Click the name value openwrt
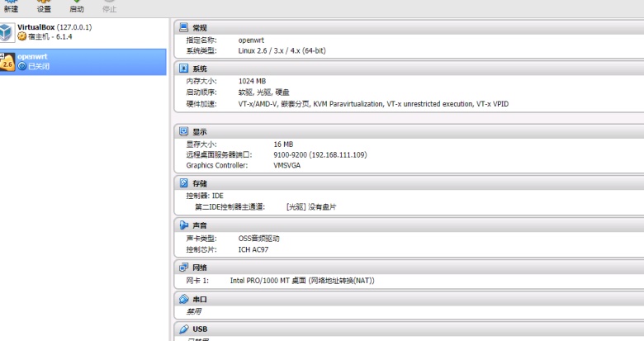644x341 pixels. coord(251,40)
